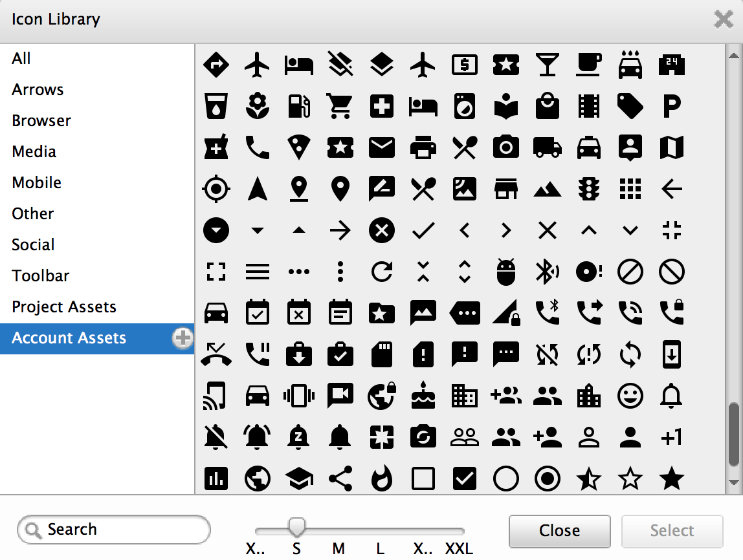Select the notification bell icon
The image size is (743, 560).
(671, 396)
